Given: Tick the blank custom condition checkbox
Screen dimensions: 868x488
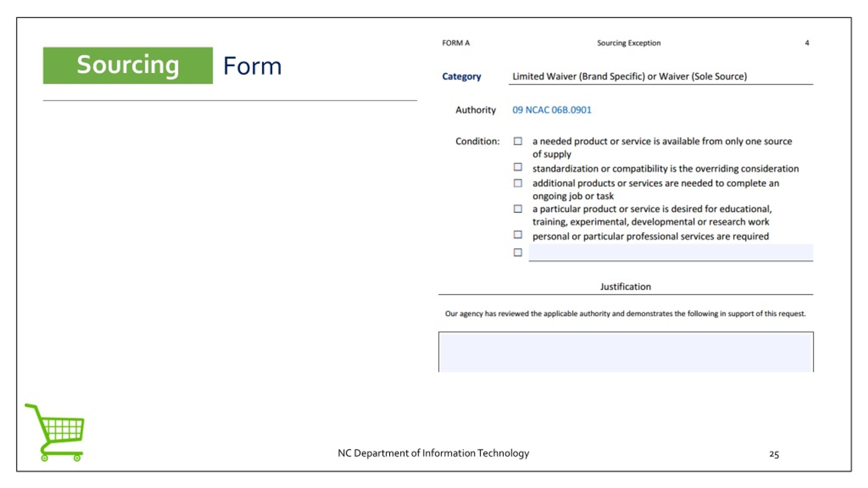Looking at the screenshot, I should pos(518,252).
